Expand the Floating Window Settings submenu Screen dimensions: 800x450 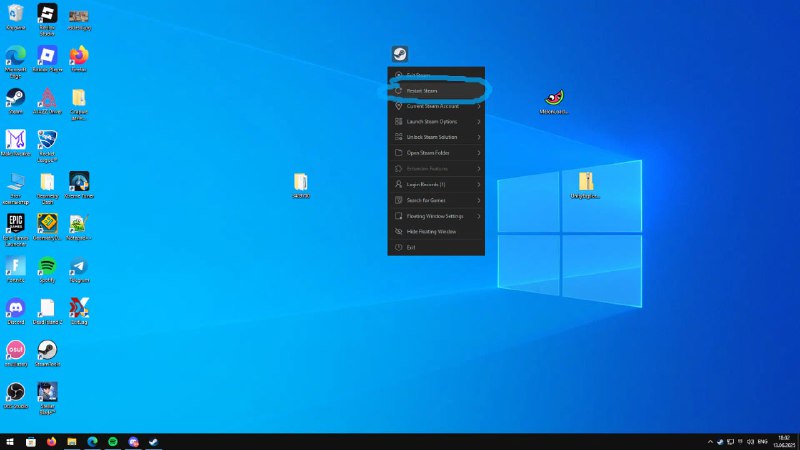click(x=435, y=216)
